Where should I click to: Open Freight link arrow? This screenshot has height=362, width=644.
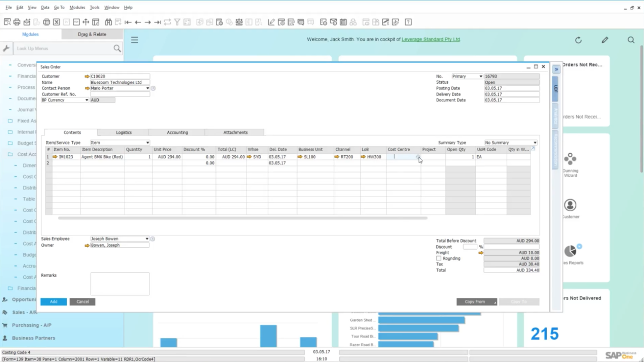pos(481,253)
